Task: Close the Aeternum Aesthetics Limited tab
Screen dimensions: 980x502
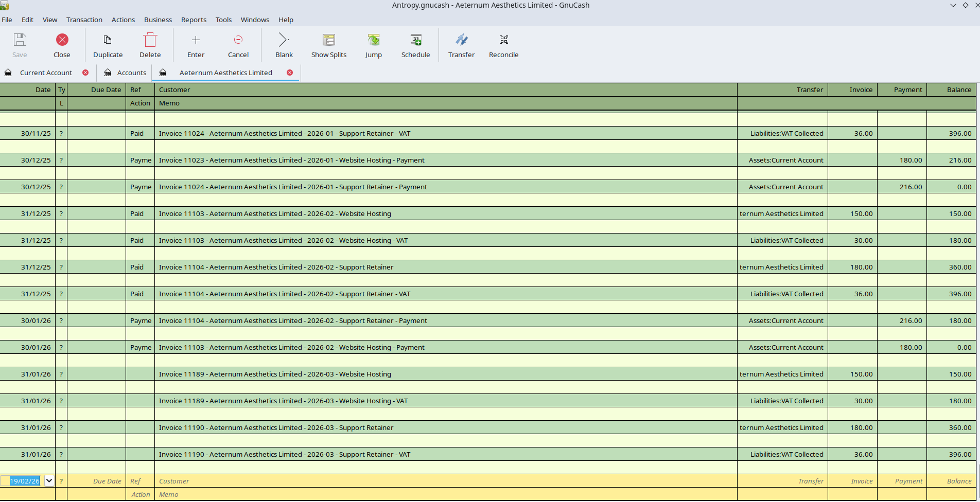Action: 290,73
